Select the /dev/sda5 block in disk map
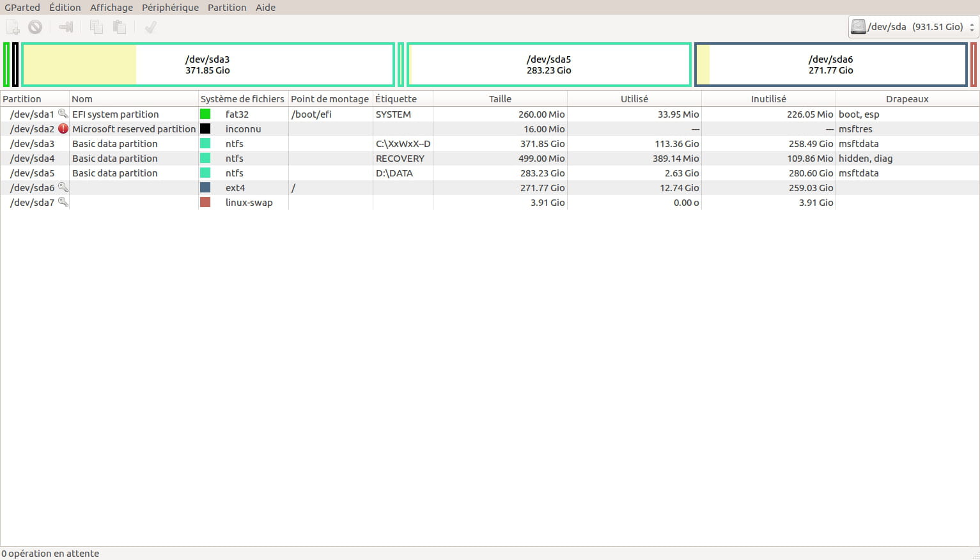Viewport: 980px width, 560px height. [548, 65]
